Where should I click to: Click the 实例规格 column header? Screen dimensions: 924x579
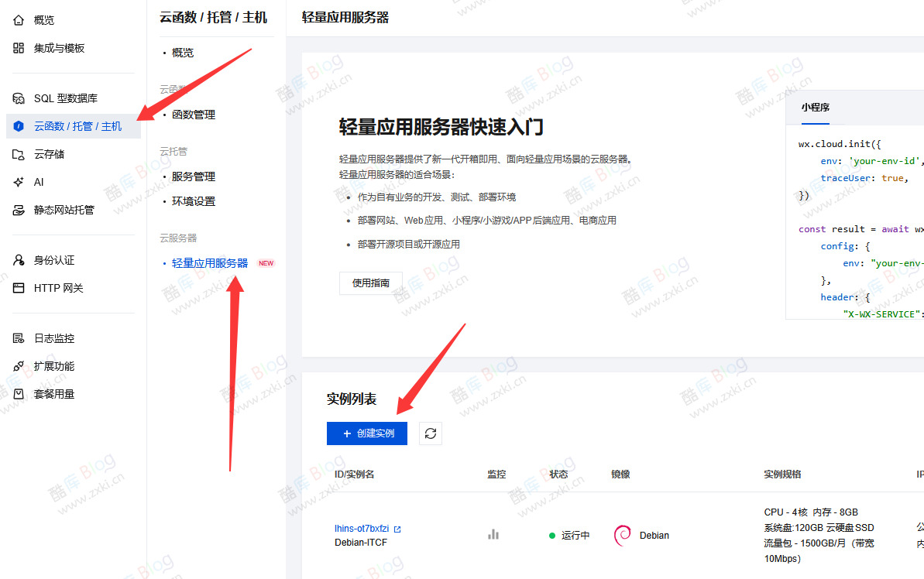782,475
